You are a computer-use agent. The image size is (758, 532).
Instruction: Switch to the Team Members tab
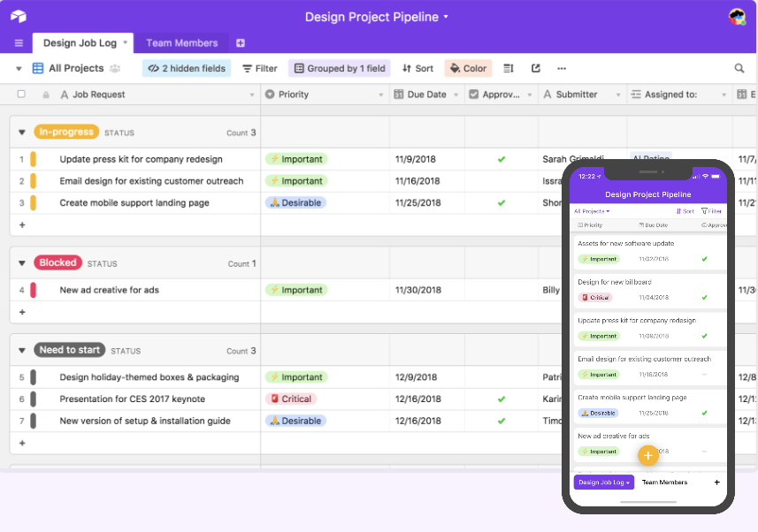click(x=182, y=43)
